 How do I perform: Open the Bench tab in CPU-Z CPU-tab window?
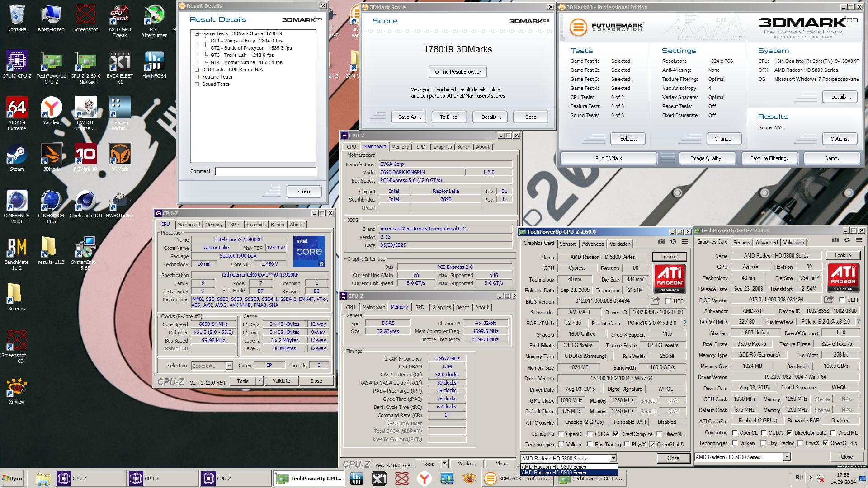click(277, 225)
